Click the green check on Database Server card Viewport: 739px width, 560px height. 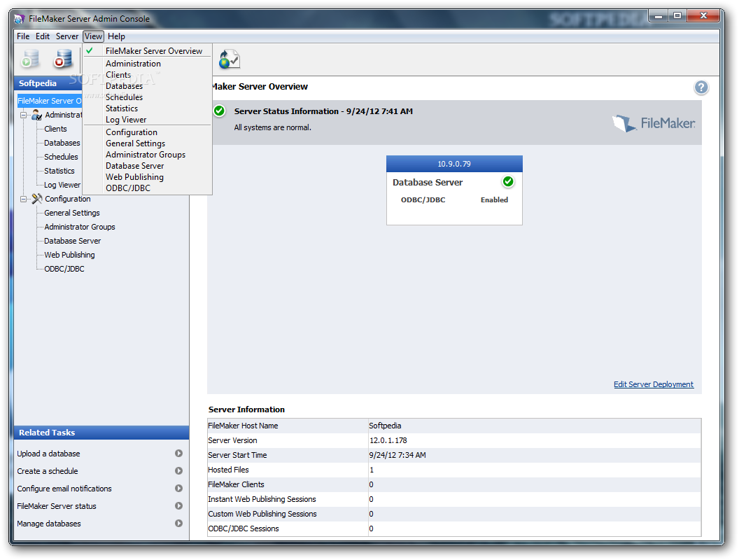pos(507,181)
